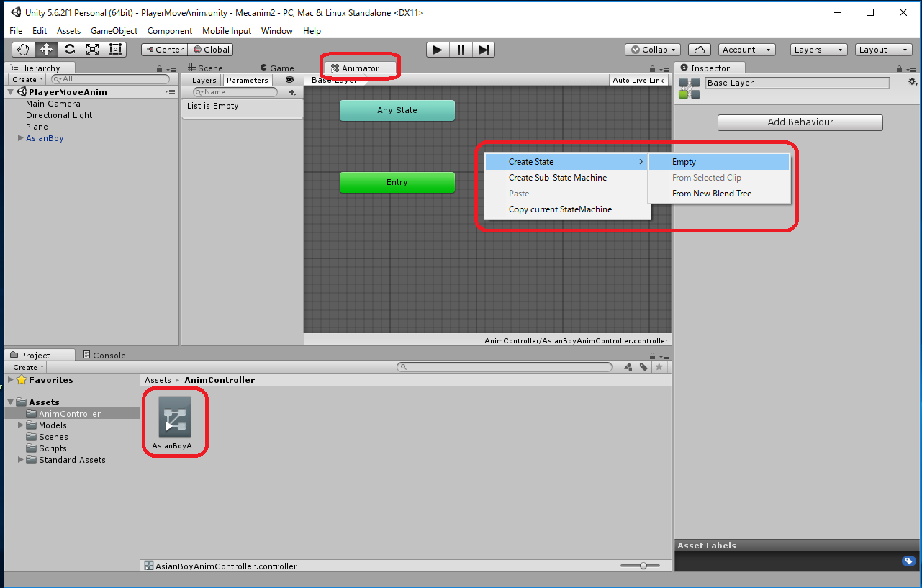Image resolution: width=922 pixels, height=588 pixels.
Task: Toggle Auto Live Link button
Action: coord(638,80)
